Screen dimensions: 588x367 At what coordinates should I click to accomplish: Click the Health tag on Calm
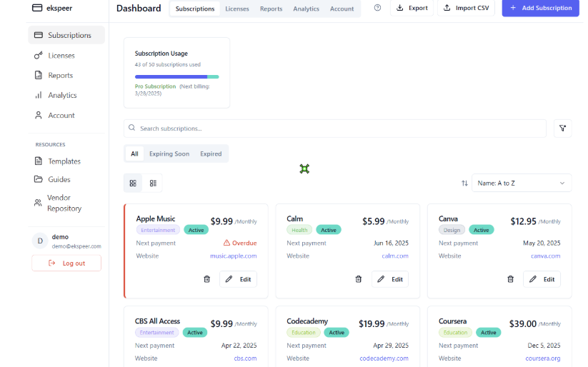pyautogui.click(x=299, y=230)
